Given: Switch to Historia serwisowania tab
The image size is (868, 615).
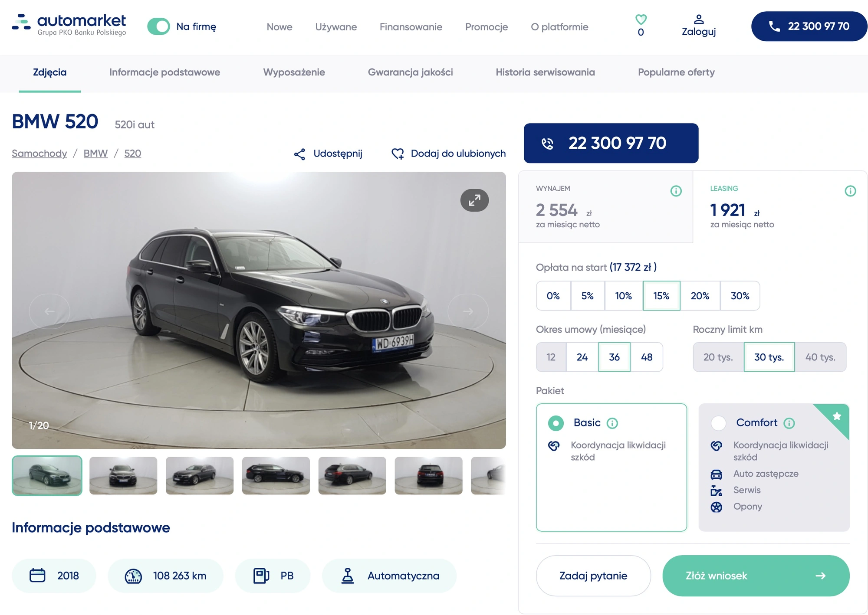Looking at the screenshot, I should click(x=545, y=72).
